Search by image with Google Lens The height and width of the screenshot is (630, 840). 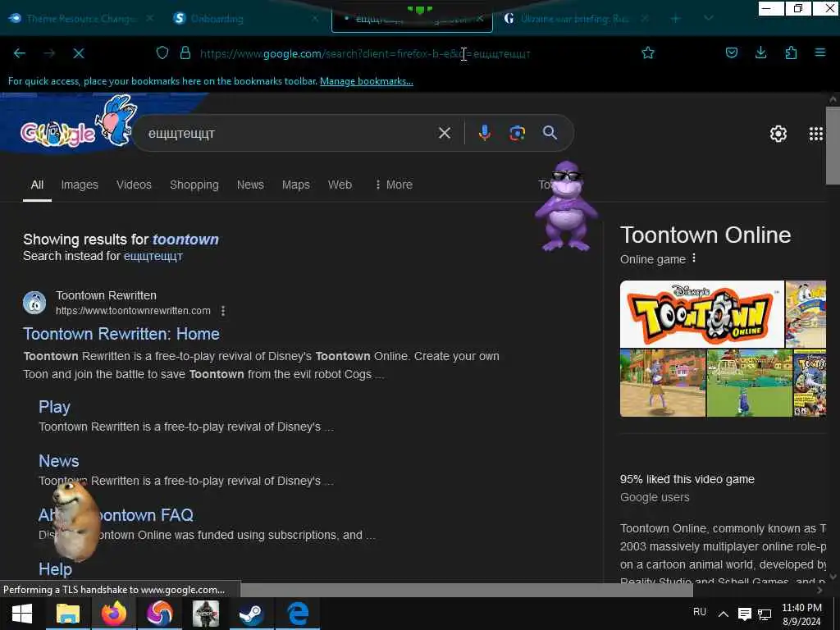[517, 133]
